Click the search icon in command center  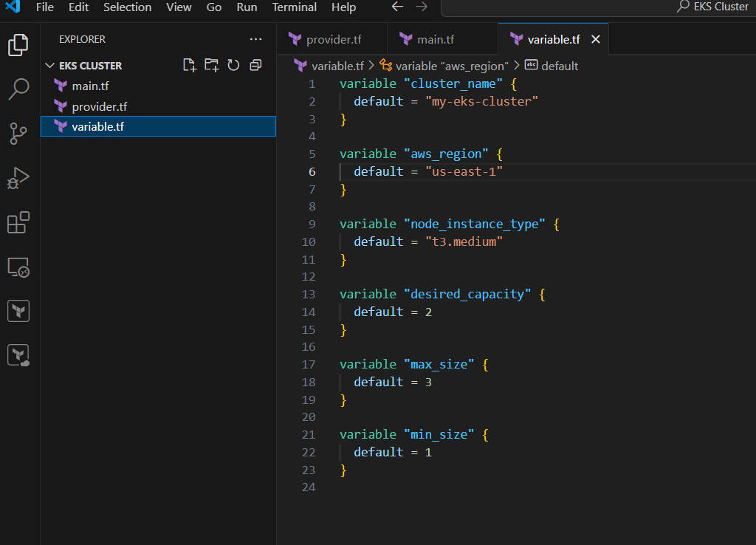(683, 7)
